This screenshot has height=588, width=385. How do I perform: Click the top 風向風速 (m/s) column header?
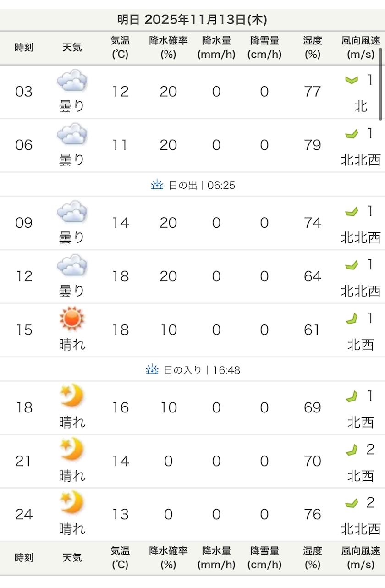click(361, 48)
